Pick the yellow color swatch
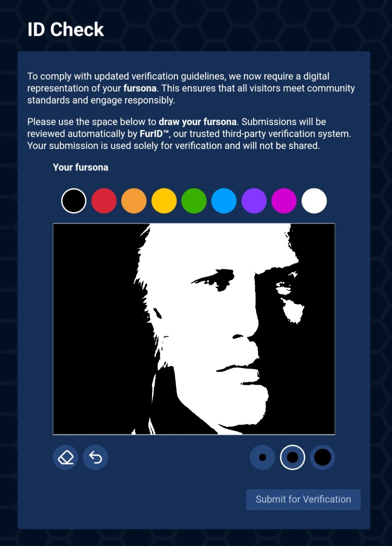This screenshot has height=546, width=392. click(x=164, y=201)
